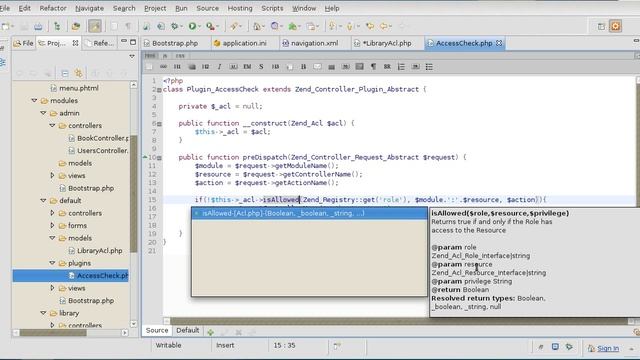This screenshot has width=640, height=360.
Task: Insert unordered list icon
Action: click(429, 67)
